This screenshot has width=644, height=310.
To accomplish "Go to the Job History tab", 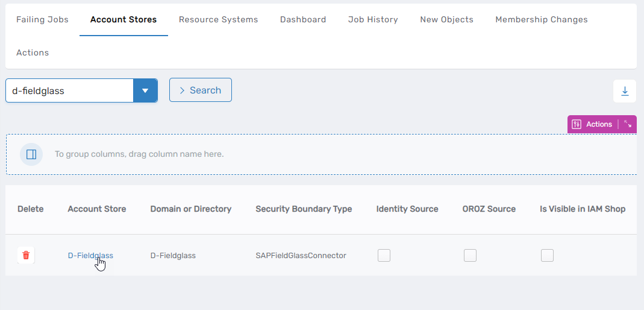I will tap(373, 19).
